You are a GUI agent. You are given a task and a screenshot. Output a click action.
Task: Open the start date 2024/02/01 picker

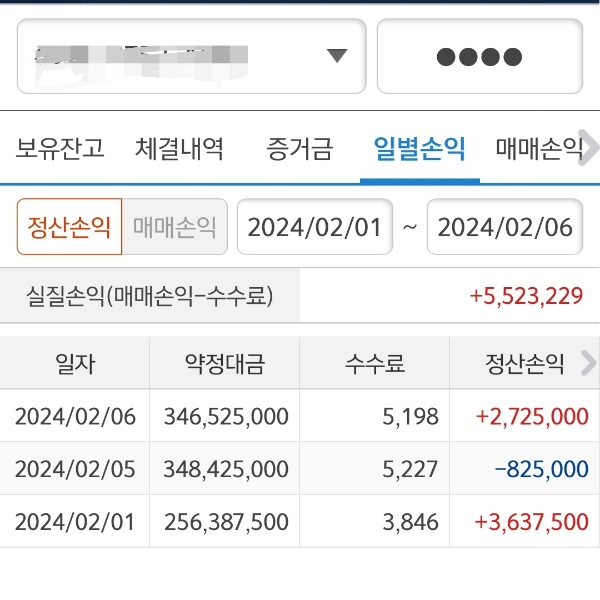(x=315, y=227)
